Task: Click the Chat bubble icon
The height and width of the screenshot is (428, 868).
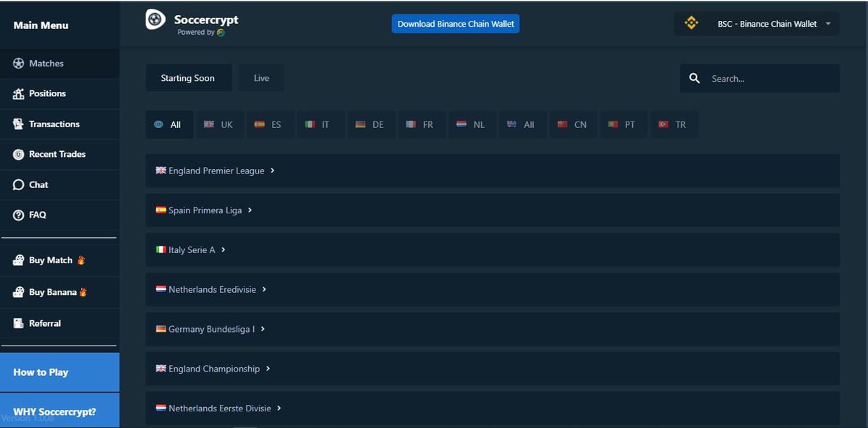Action: point(19,185)
